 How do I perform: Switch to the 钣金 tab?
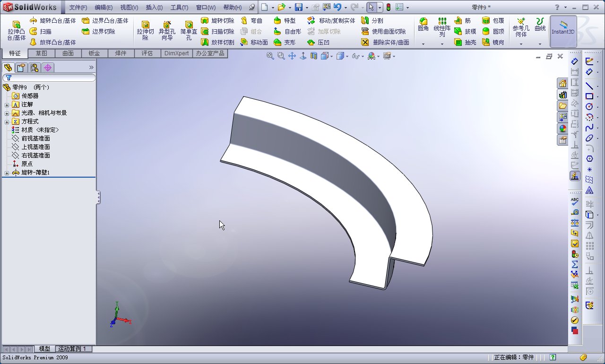click(95, 53)
